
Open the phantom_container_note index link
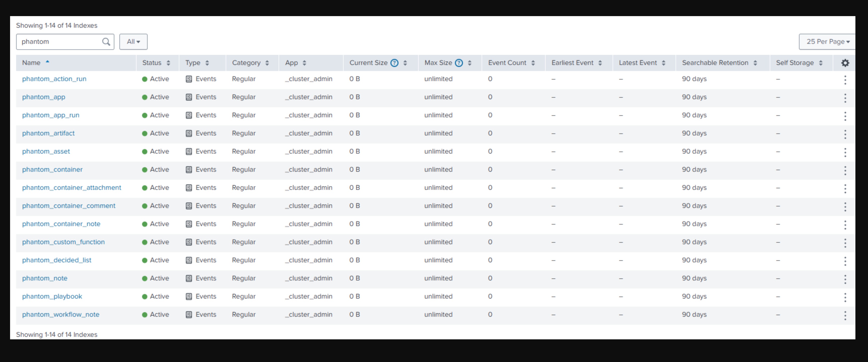(61, 224)
